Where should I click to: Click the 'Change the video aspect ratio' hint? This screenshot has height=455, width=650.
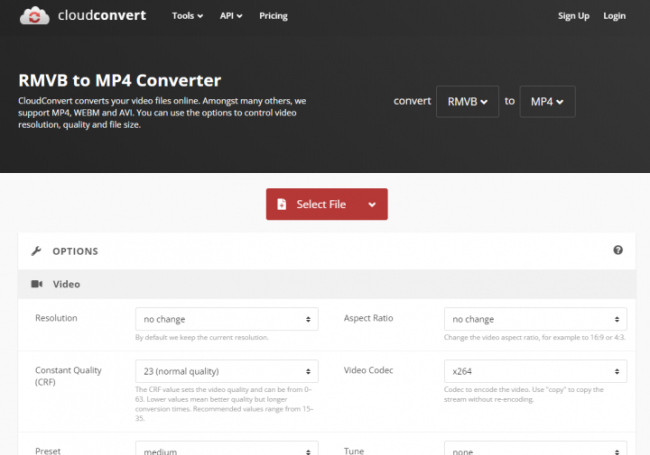(x=534, y=337)
